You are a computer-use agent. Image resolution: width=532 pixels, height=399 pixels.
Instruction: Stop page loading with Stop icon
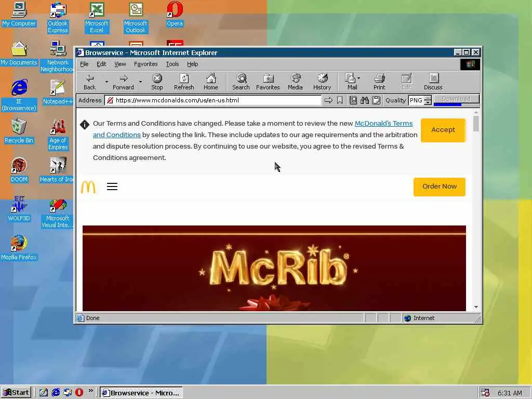tap(157, 82)
